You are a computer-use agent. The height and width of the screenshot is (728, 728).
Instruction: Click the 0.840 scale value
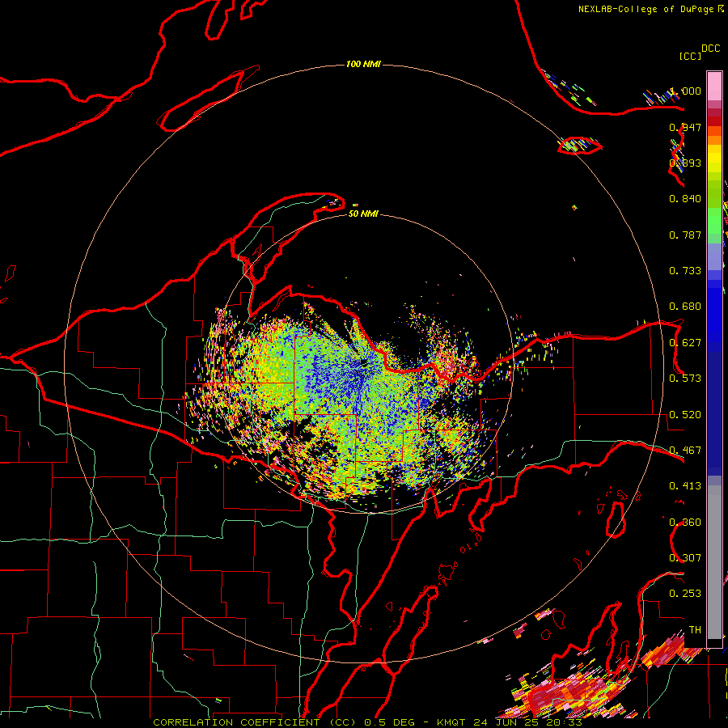click(x=685, y=199)
